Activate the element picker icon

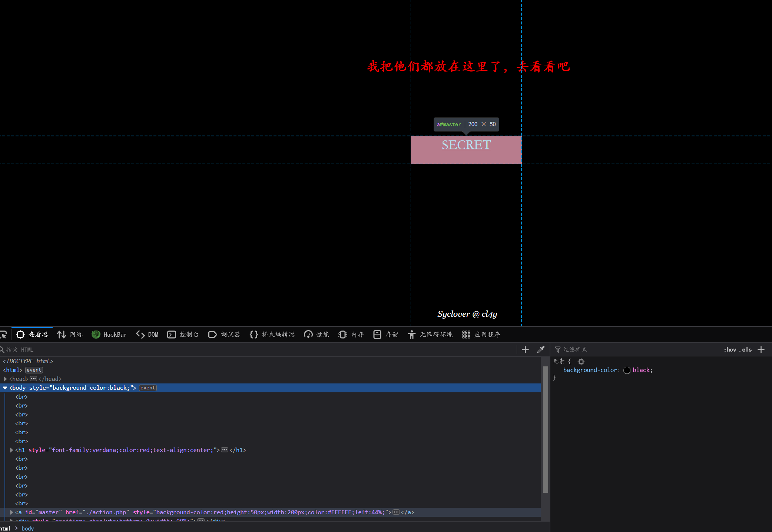click(x=3, y=335)
